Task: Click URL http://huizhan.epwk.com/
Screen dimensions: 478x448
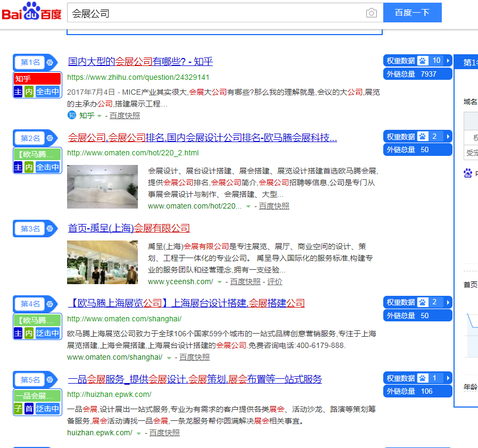Action: point(109,395)
